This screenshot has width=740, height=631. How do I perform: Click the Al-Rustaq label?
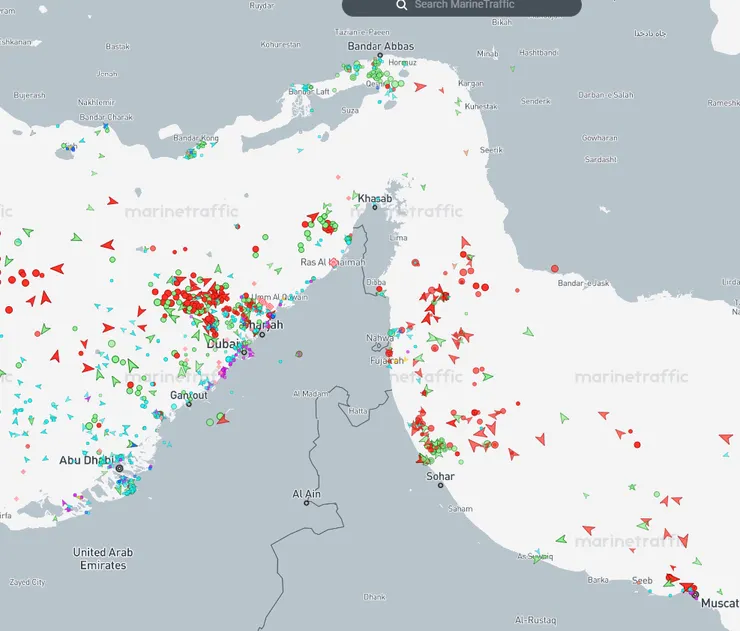point(536,620)
